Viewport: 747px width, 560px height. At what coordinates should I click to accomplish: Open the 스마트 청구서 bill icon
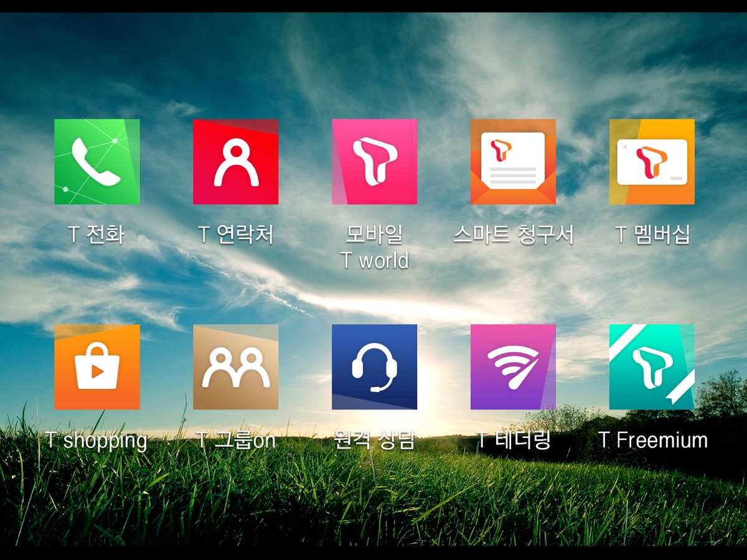(513, 162)
